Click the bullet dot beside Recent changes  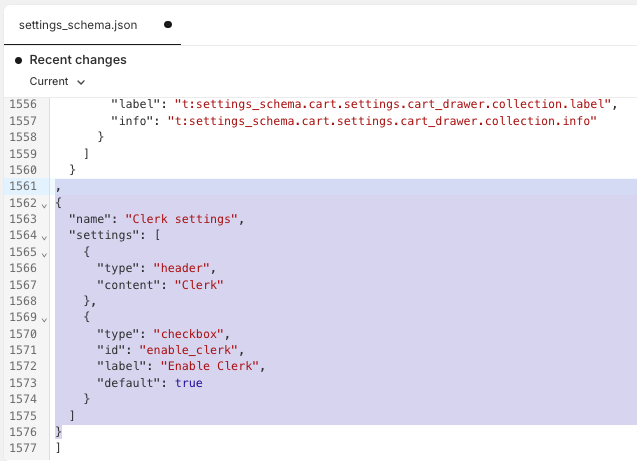click(18, 61)
